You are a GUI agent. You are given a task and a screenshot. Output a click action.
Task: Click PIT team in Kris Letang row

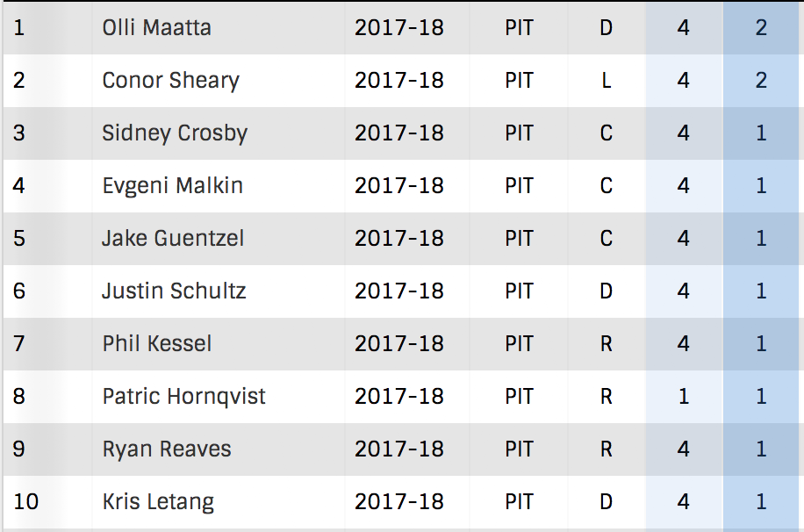click(519, 502)
